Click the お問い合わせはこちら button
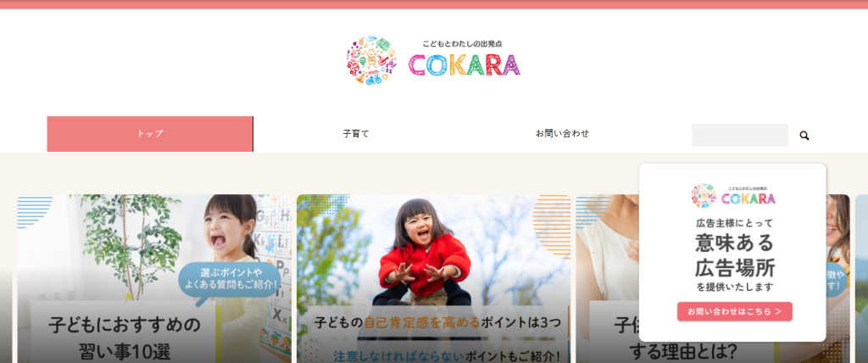Viewport: 868px width, 363px height. [x=735, y=311]
